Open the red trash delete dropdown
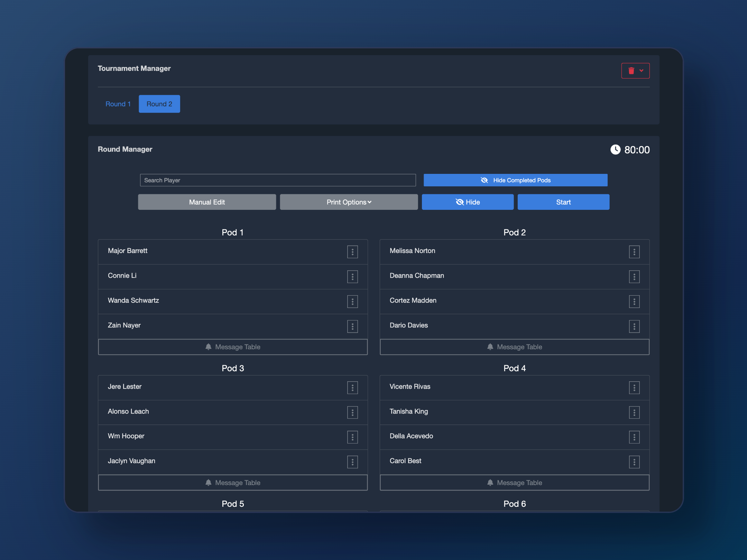The image size is (747, 560). 635,71
